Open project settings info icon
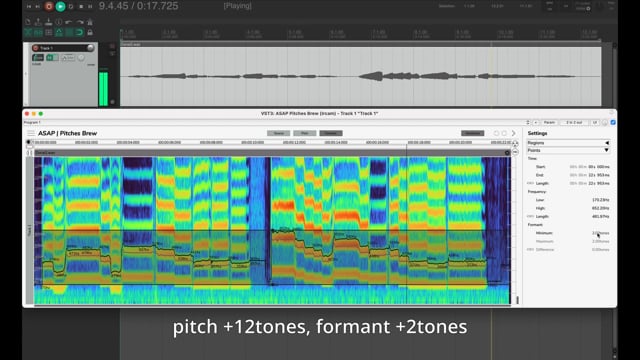Viewport: 640px width, 360px height. point(59,22)
